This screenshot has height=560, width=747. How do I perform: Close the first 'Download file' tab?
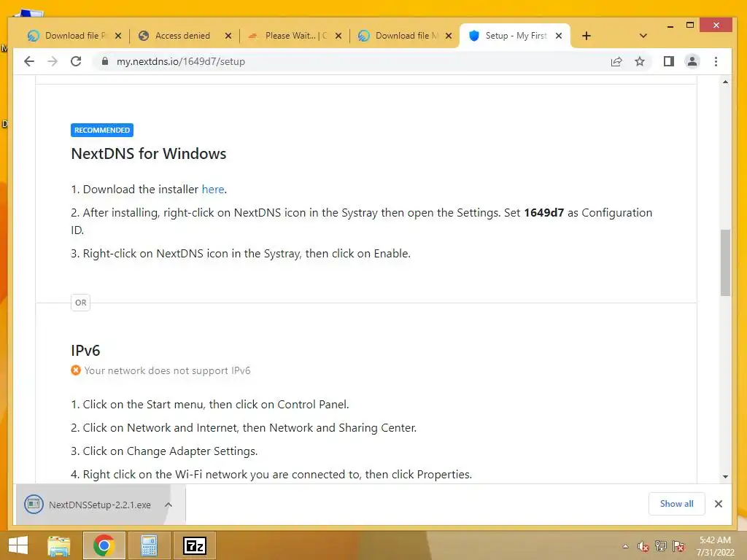coord(118,36)
